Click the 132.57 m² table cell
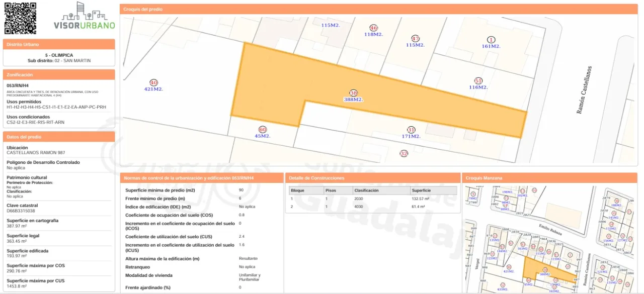Viewport: 644px width, 294px height. (x=421, y=199)
